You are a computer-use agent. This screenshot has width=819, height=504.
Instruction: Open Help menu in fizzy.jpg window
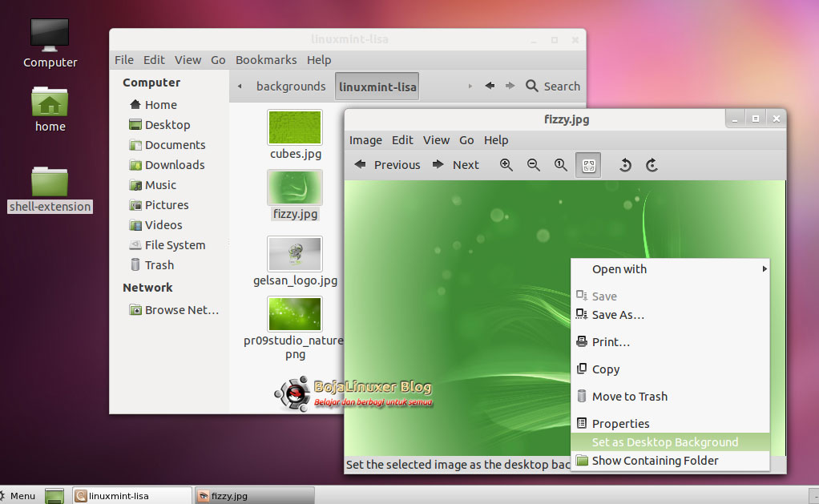click(496, 140)
